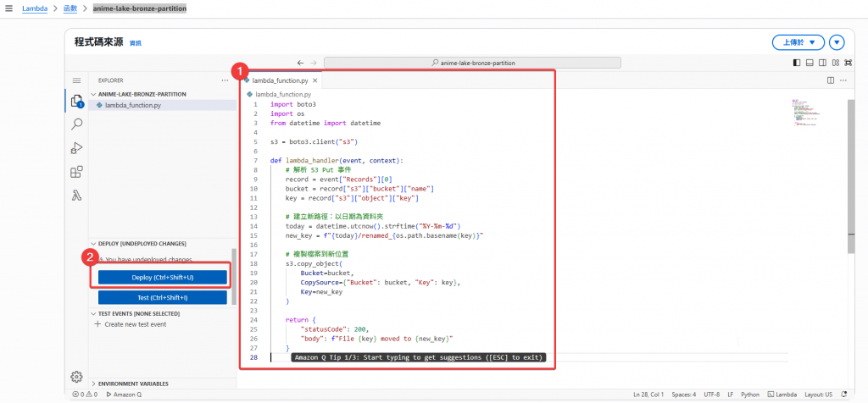868x403 pixels.
Task: Click the explorer panel vertical scrollbar
Action: click(234, 276)
